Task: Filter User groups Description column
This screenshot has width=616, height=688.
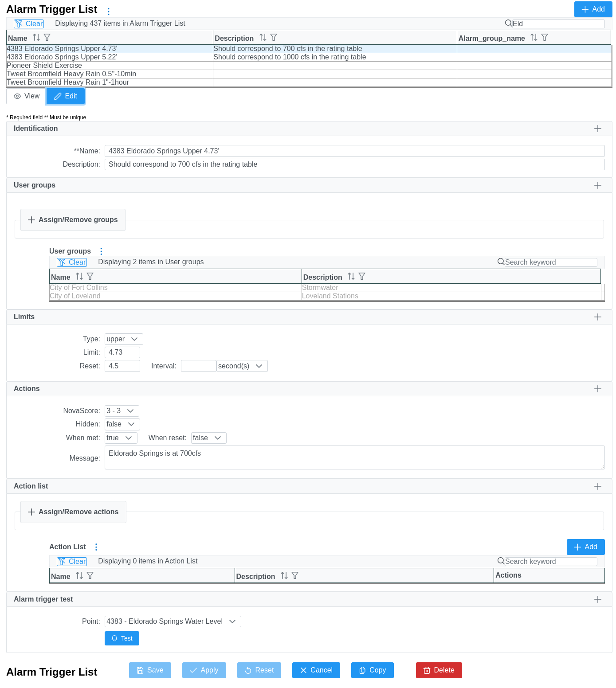Action: (362, 277)
